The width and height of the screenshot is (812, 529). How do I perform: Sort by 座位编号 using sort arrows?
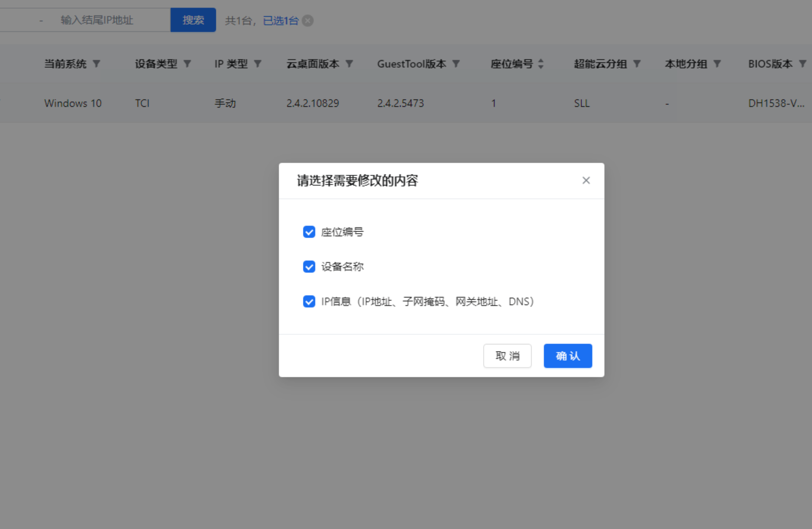coord(541,63)
